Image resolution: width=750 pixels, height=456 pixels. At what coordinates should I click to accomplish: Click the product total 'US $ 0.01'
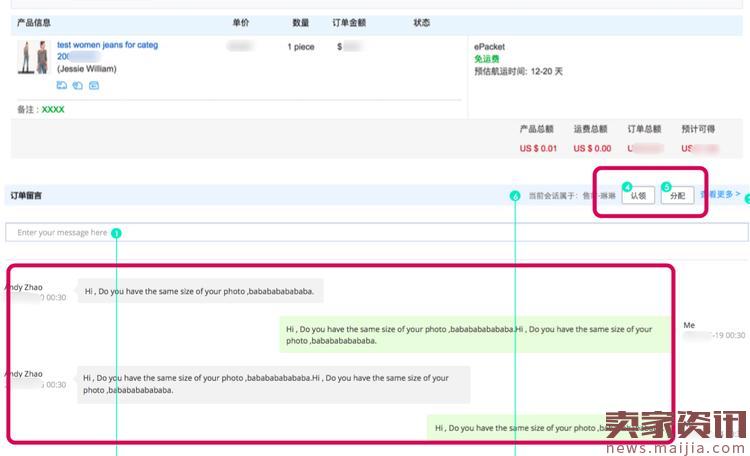click(538, 148)
